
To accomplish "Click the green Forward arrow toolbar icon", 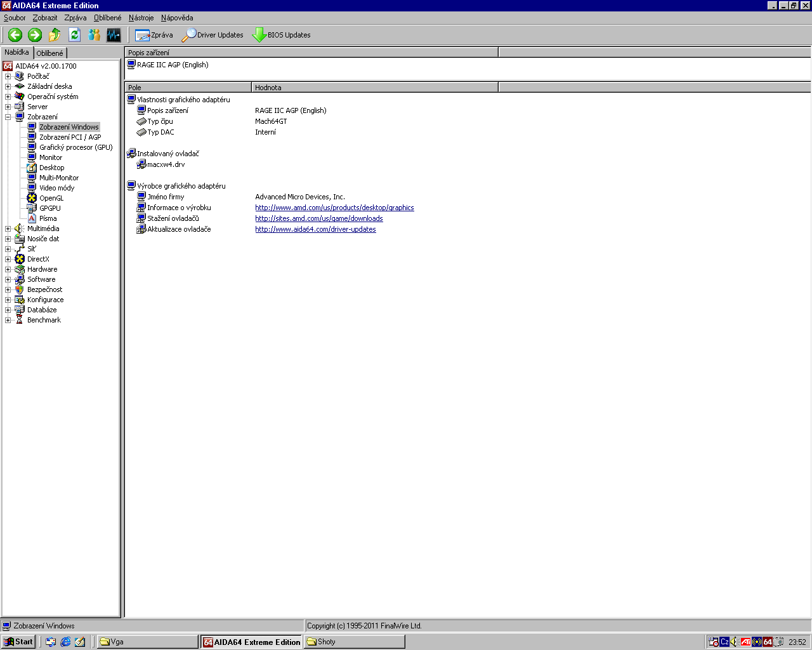I will [x=35, y=35].
